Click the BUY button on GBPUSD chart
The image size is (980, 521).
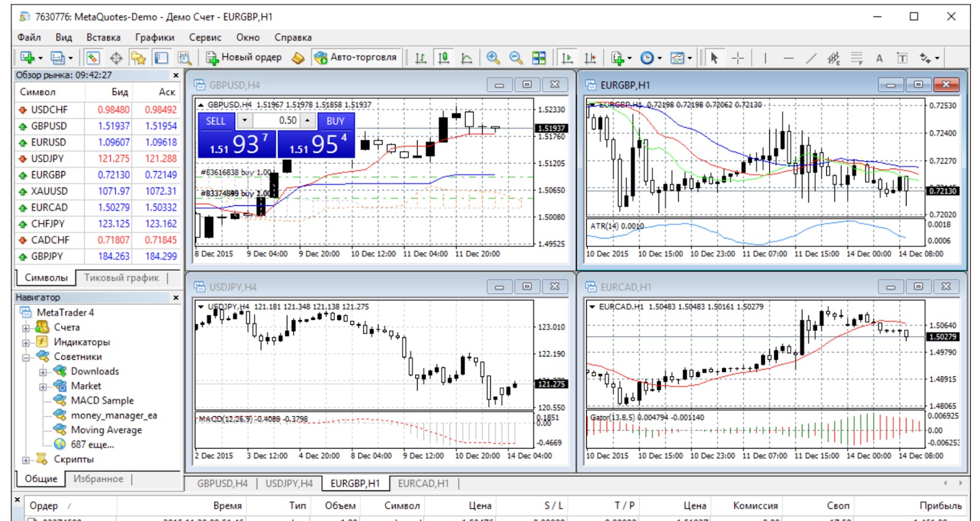[x=335, y=121]
